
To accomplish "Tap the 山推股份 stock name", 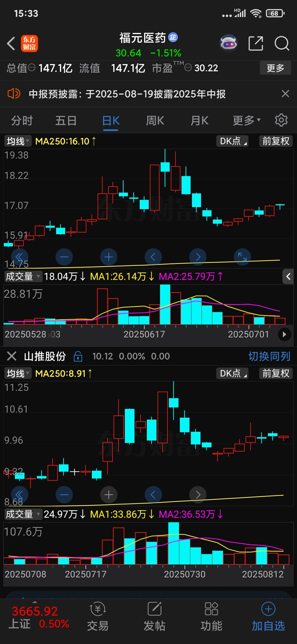I will pyautogui.click(x=45, y=356).
